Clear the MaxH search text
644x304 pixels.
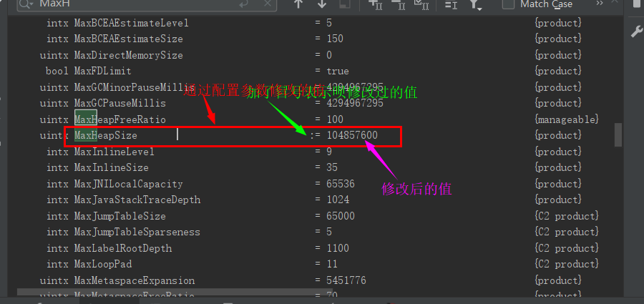pos(268,4)
